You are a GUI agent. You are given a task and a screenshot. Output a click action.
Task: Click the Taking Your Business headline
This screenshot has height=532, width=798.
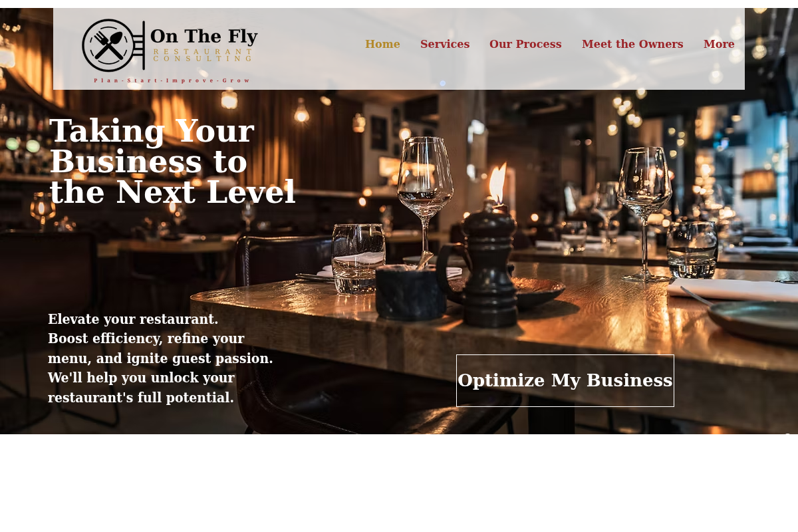pos(172,162)
